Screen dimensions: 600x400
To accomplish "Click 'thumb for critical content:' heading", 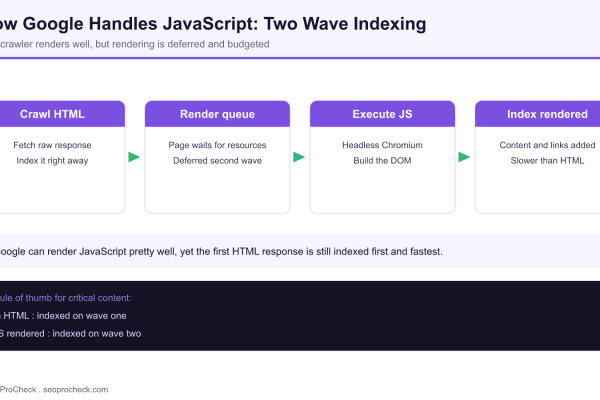I will [x=66, y=298].
